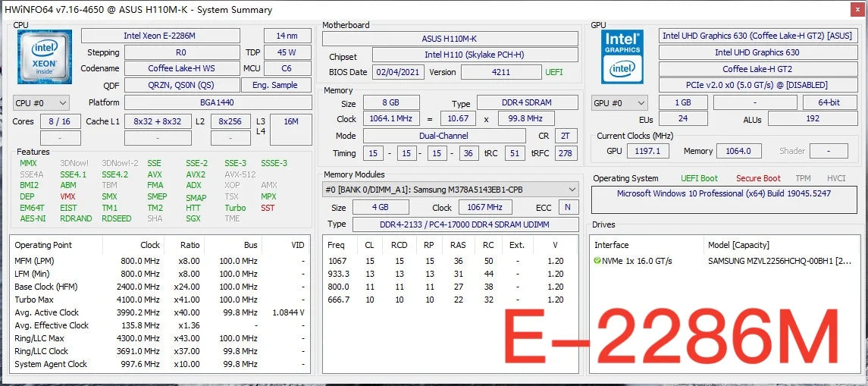
Task: Click the Cores value 8 / 16
Action: tap(61, 121)
